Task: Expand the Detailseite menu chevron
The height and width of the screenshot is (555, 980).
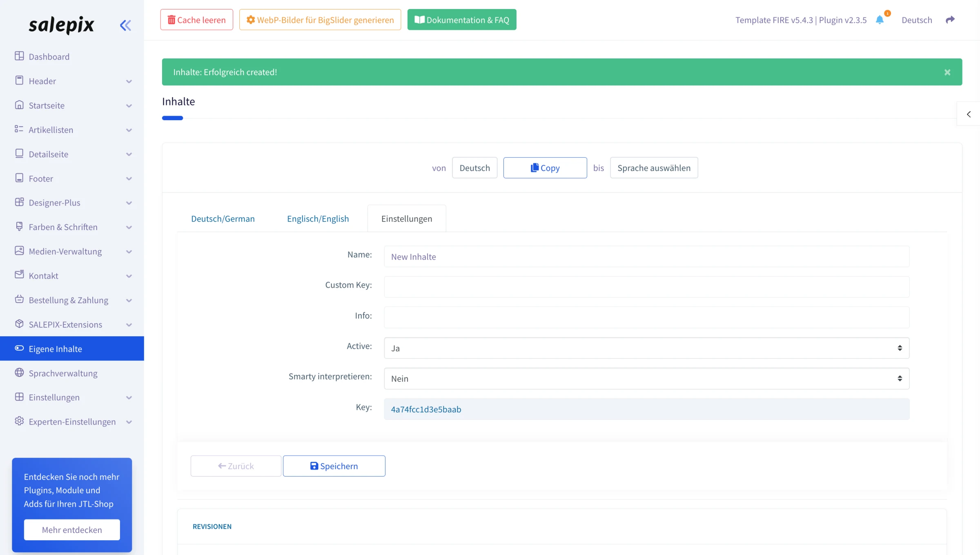Action: click(129, 154)
